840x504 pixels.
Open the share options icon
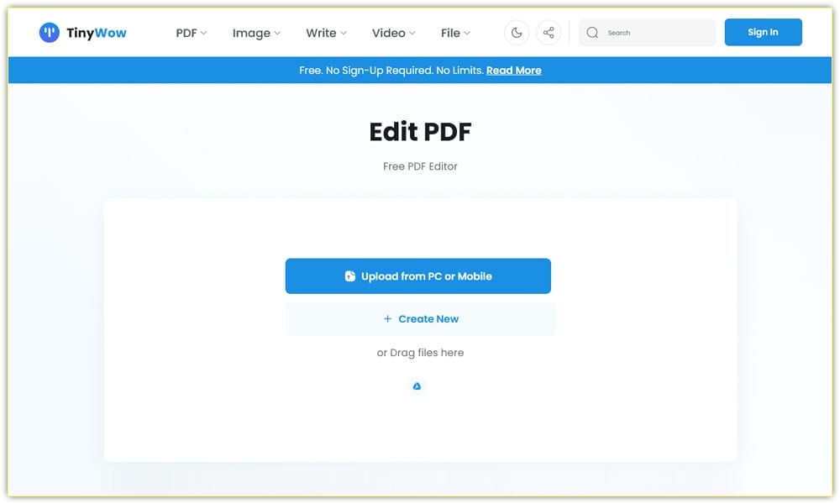click(549, 32)
